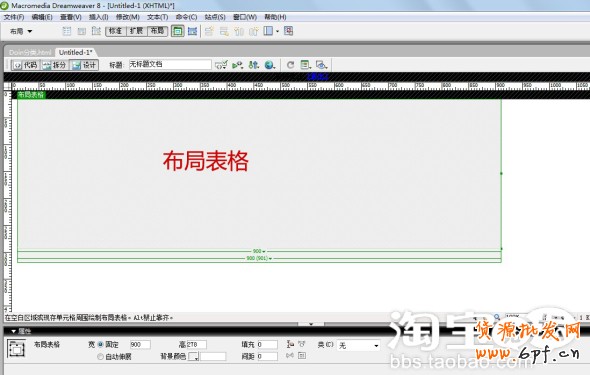Click the tabular data icon at toolbar end
This screenshot has width=590, height=375.
pos(289,31)
